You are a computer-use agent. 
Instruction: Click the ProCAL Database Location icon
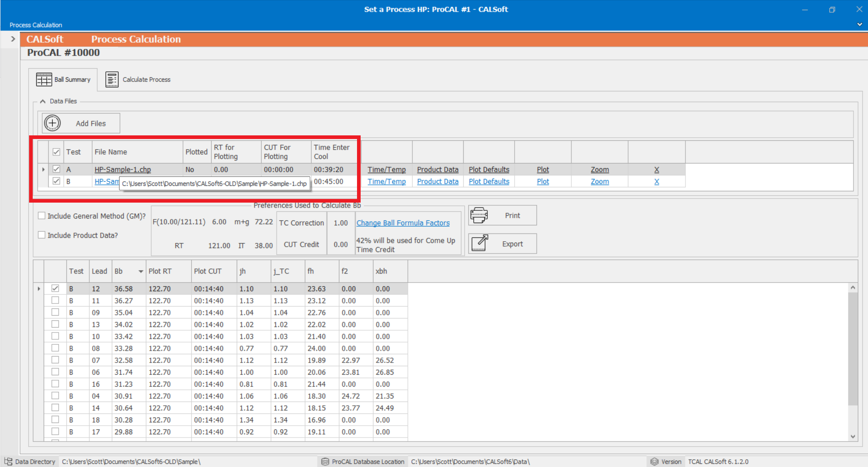click(x=325, y=462)
